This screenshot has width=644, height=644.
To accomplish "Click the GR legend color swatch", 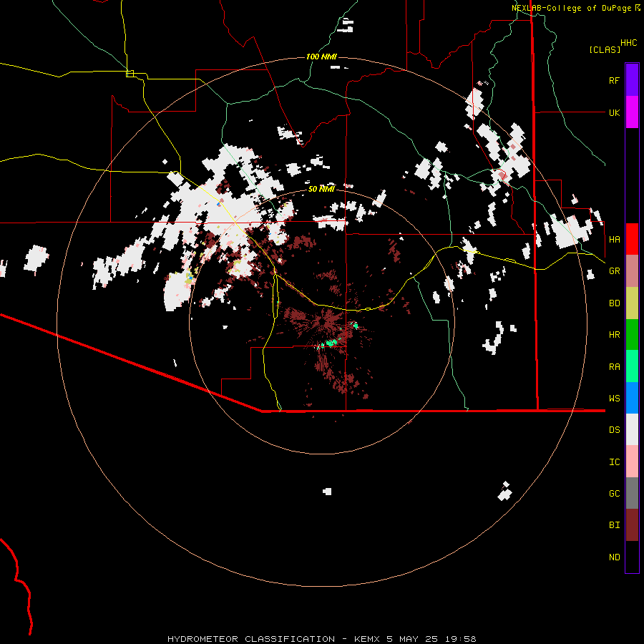I will tap(632, 271).
